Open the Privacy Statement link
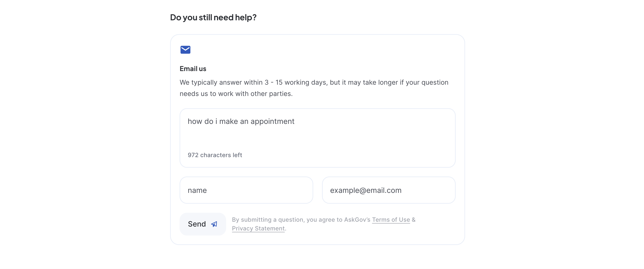This screenshot has height=269, width=644. click(258, 228)
